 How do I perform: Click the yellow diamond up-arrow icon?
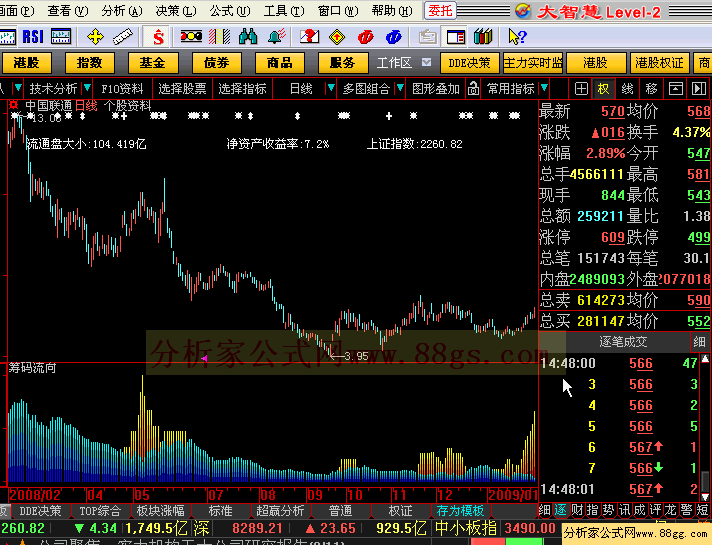tap(337, 36)
